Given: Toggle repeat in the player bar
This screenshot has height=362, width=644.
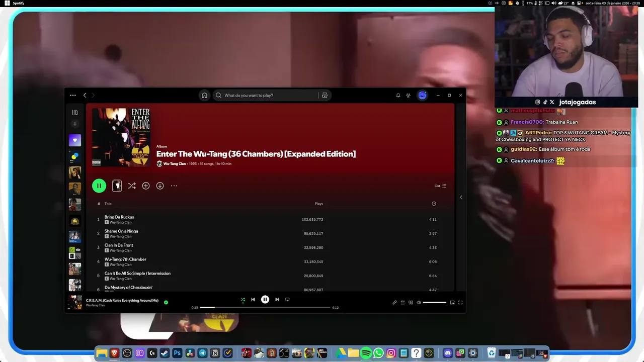Looking at the screenshot, I should pyautogui.click(x=287, y=299).
